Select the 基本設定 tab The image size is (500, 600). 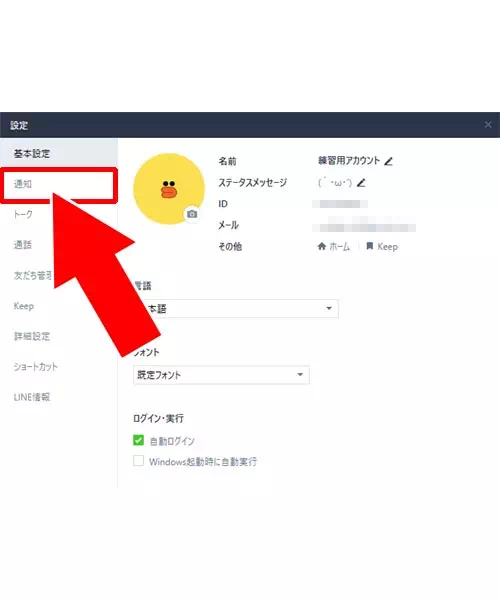coord(59,153)
